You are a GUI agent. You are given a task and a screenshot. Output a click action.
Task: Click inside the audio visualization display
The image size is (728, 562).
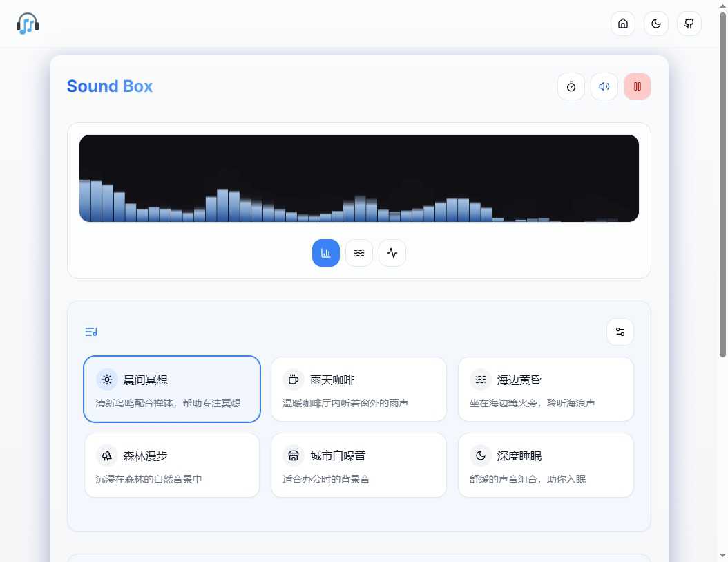point(358,178)
